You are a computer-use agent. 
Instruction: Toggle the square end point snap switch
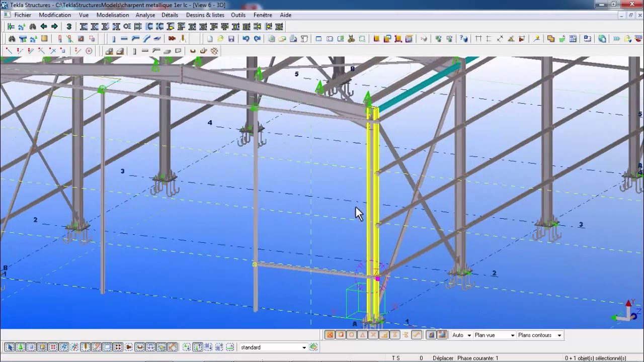pyautogui.click(x=341, y=335)
